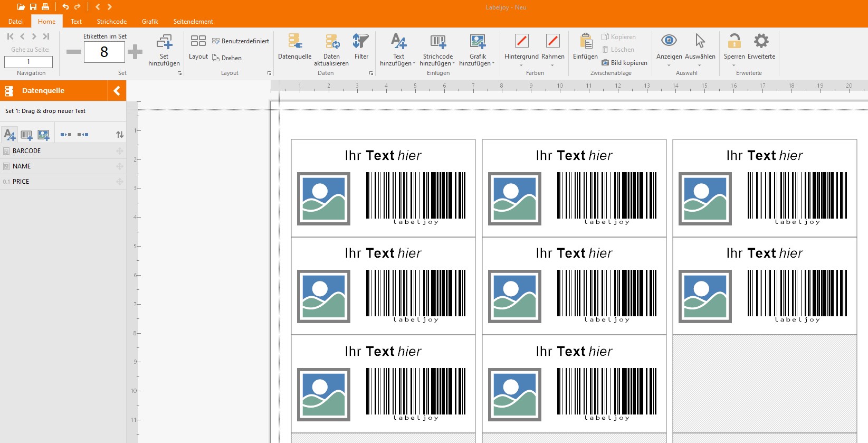Open file via folder icon
This screenshot has width=868, height=443.
(21, 7)
